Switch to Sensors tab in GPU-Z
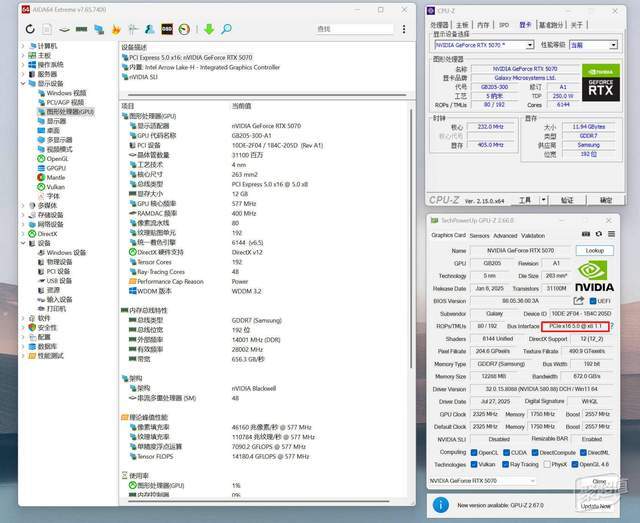Viewport: 640px width, 523px height. click(479, 236)
